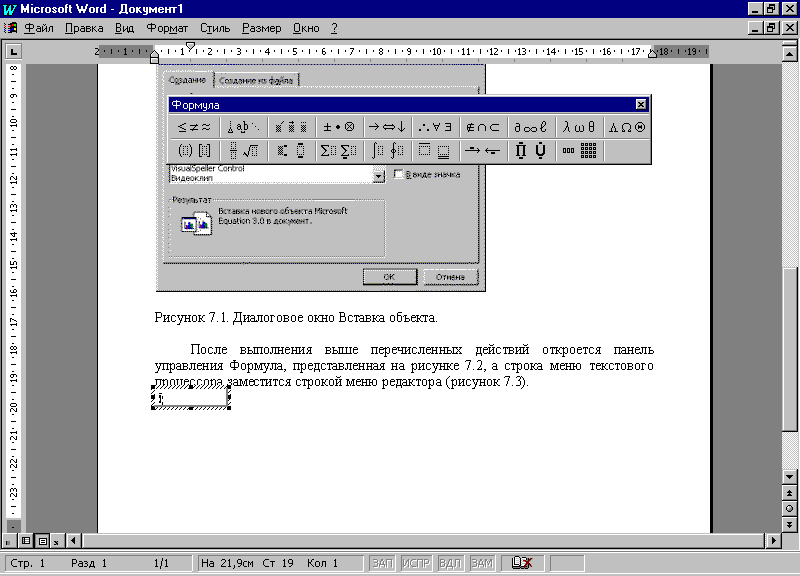800x576 pixels.
Task: Toggle ЗАП macro recording indicator
Action: (x=382, y=563)
